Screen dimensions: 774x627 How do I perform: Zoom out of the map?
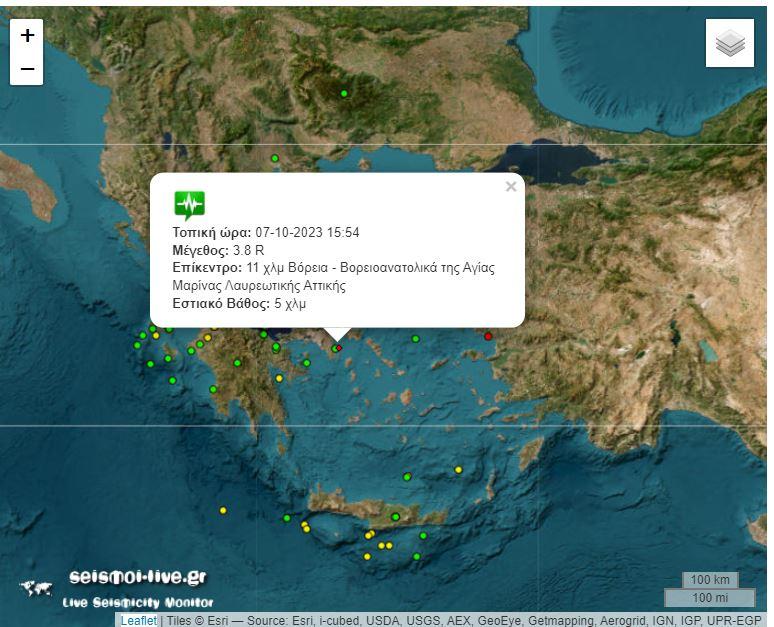point(27,69)
